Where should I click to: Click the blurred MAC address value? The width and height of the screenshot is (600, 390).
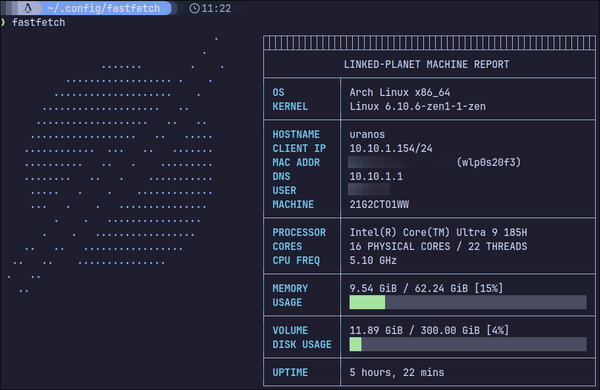[400, 162]
